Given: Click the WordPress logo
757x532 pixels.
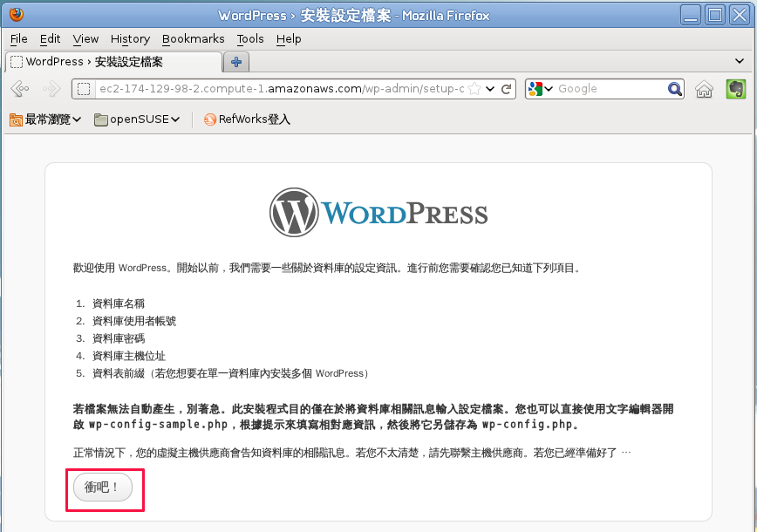Looking at the screenshot, I should coord(378,213).
